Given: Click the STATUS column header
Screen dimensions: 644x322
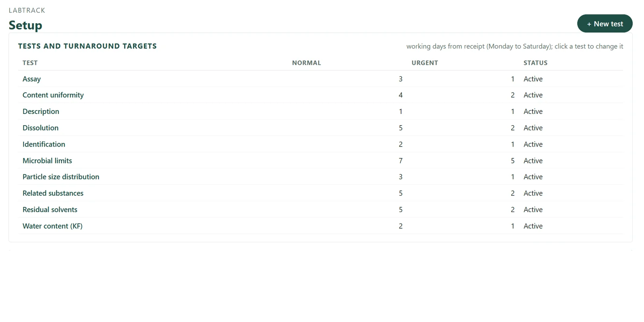Looking at the screenshot, I should (535, 63).
